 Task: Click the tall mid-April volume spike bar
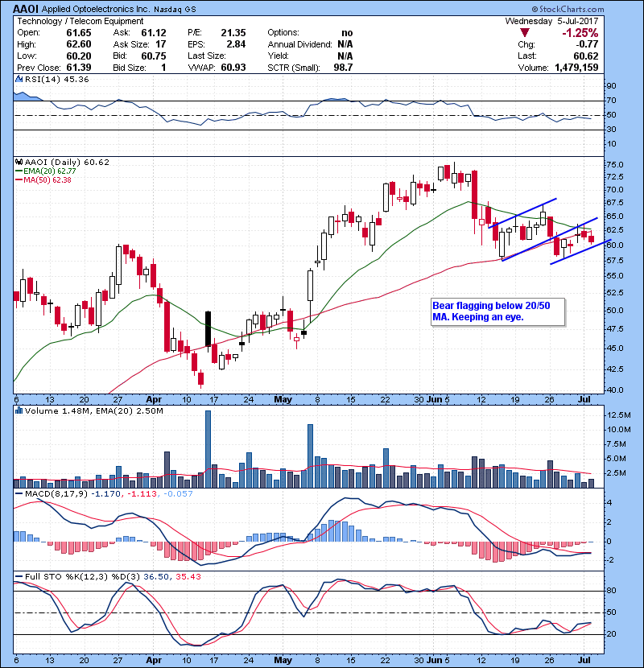(208, 449)
